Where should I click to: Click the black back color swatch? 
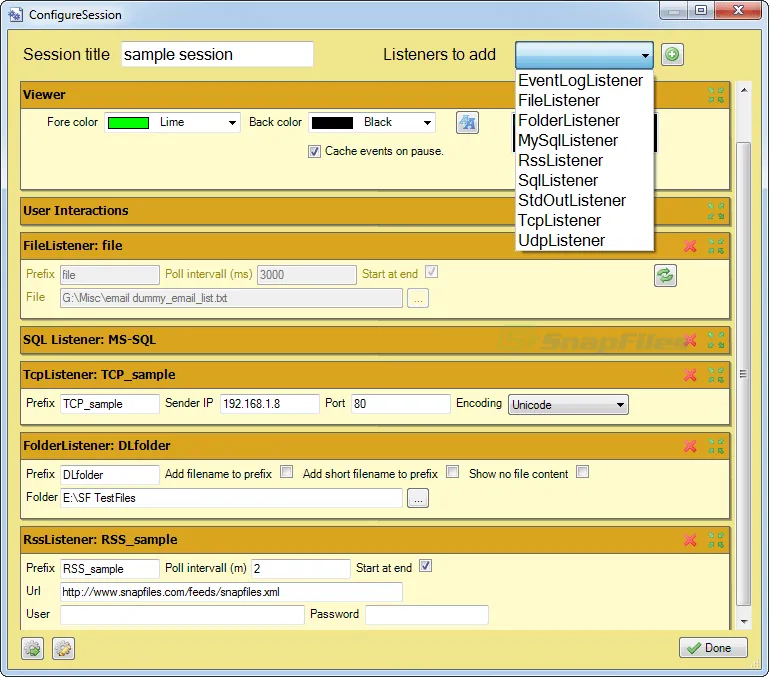333,123
